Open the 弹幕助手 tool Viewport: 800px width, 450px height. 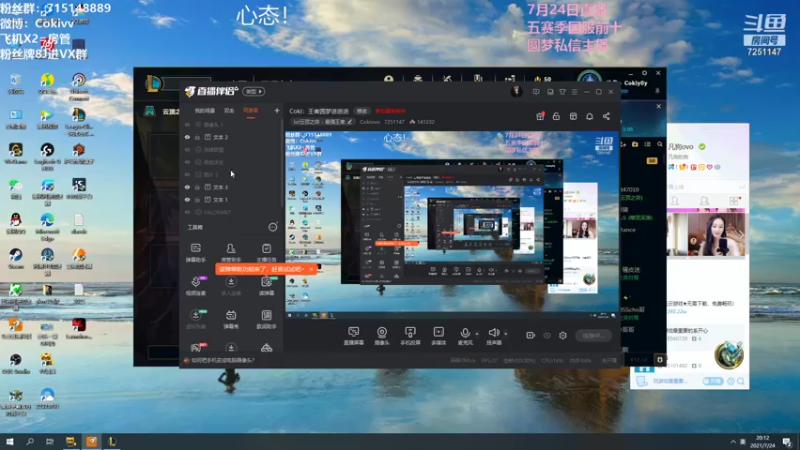click(x=195, y=253)
